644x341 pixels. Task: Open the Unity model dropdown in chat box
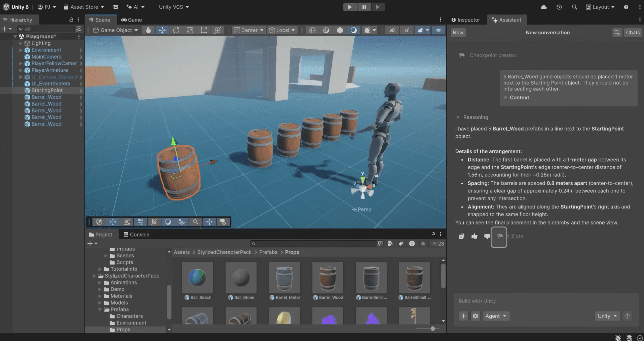click(607, 316)
